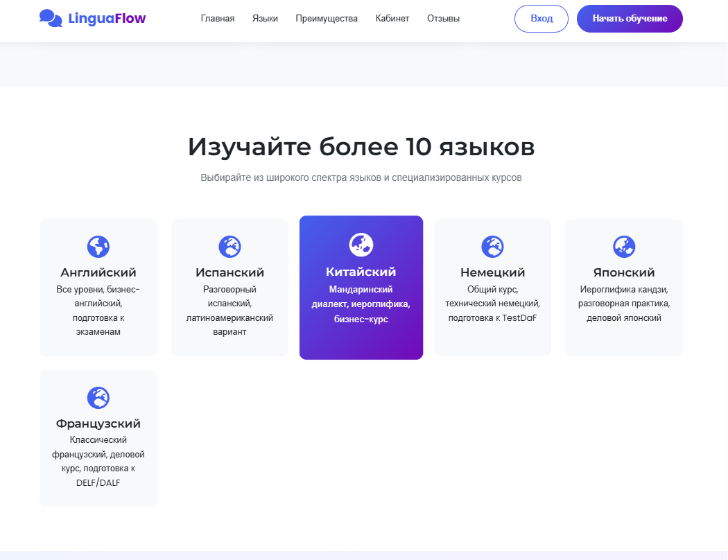The image size is (728, 560).
Task: Open the Преимущества nav item
Action: 327,19
